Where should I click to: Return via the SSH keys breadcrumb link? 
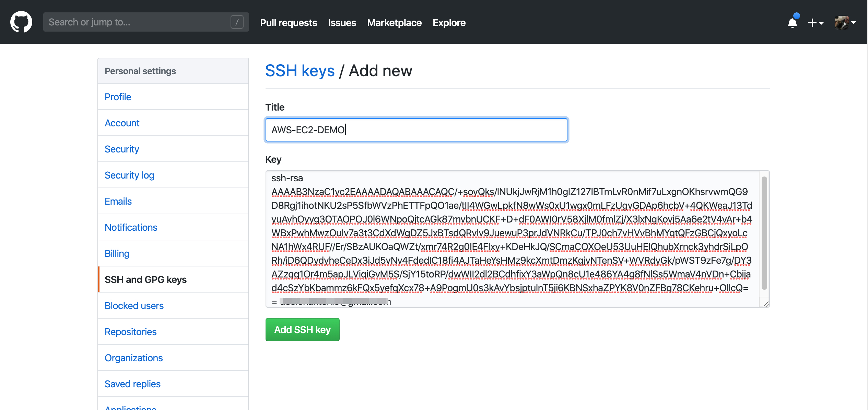(300, 70)
